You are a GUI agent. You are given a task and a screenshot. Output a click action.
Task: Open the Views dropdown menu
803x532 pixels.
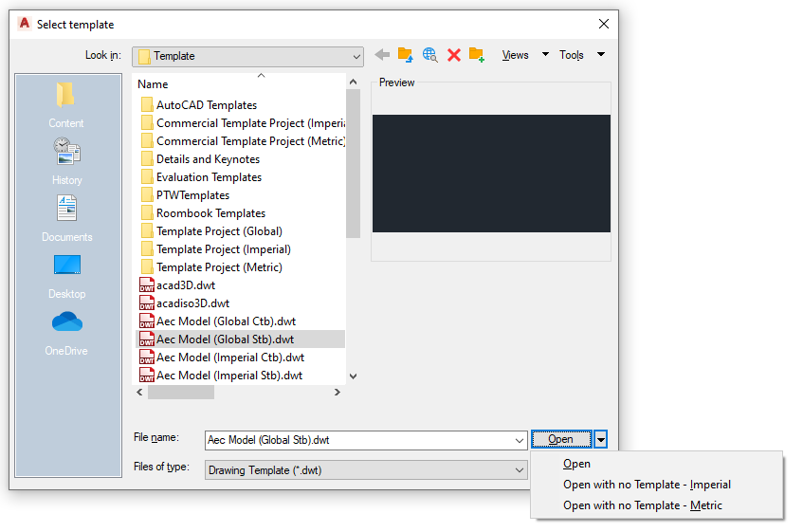pyautogui.click(x=525, y=55)
